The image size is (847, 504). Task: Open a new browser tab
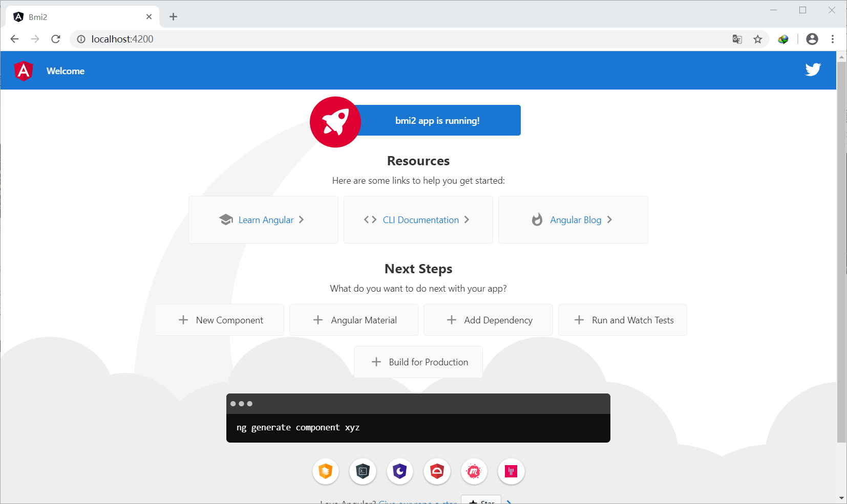click(174, 17)
